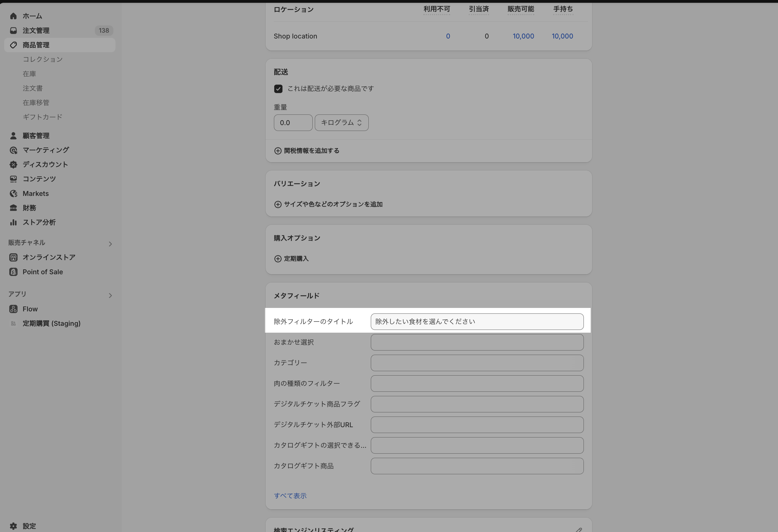Open the kilogram weight unit dropdown

coord(341,123)
